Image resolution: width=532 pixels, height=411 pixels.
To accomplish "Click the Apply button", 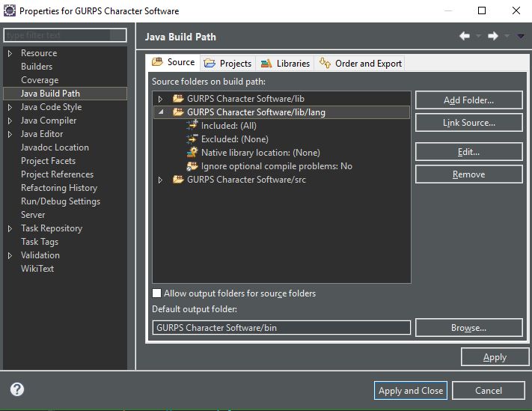I will pos(495,356).
